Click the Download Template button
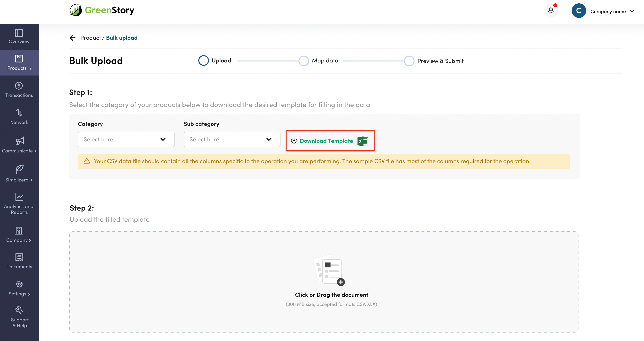Viewport: 644px width, 341px height. 330,141
